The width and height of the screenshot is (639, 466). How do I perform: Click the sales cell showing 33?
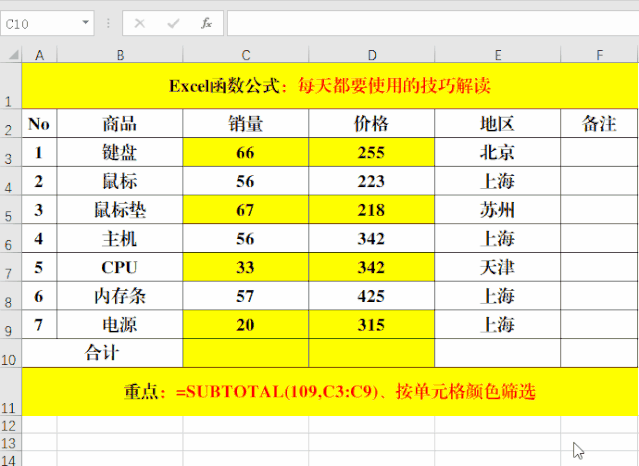(246, 267)
